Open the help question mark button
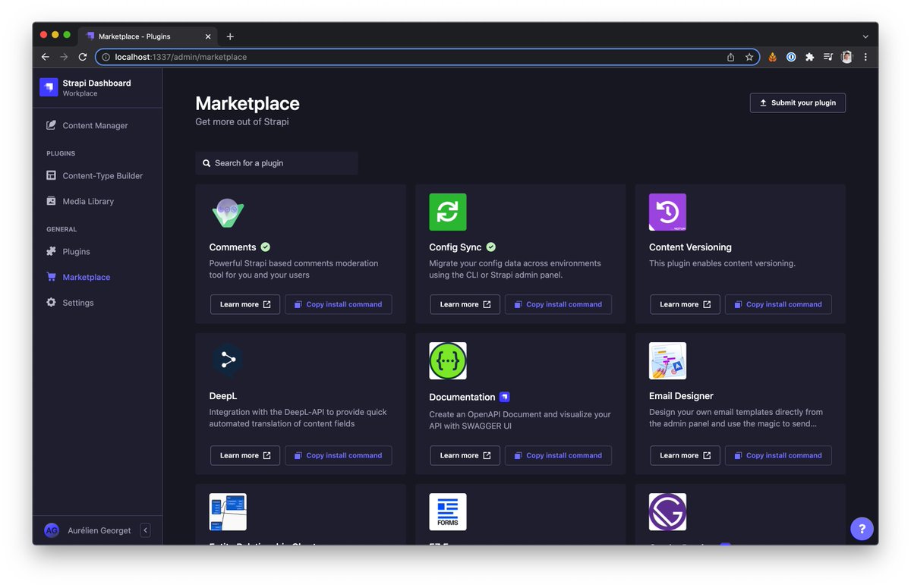The width and height of the screenshot is (911, 588). (x=862, y=529)
